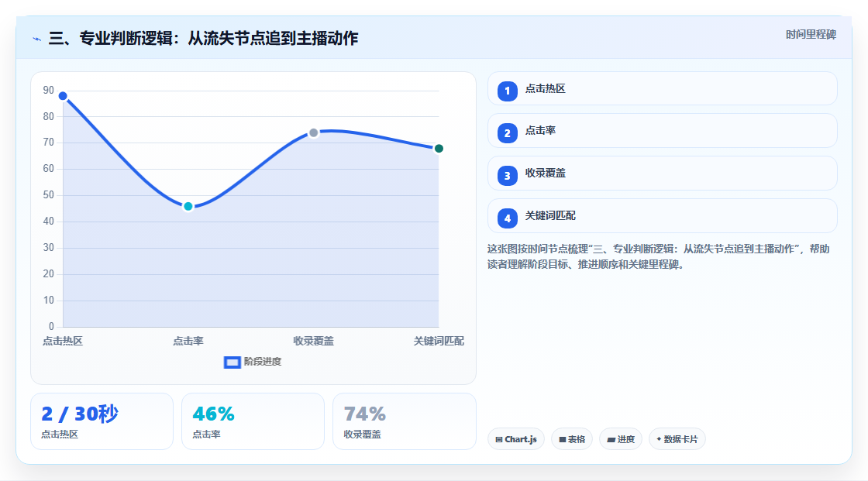Toggle the 阶段进度 legend swatch
The width and height of the screenshot is (868, 481).
point(232,362)
